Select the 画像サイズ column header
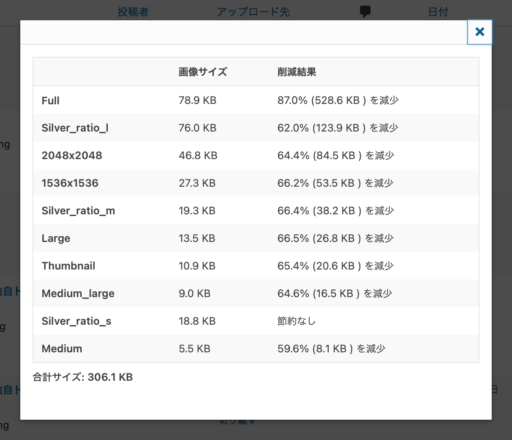 click(203, 72)
